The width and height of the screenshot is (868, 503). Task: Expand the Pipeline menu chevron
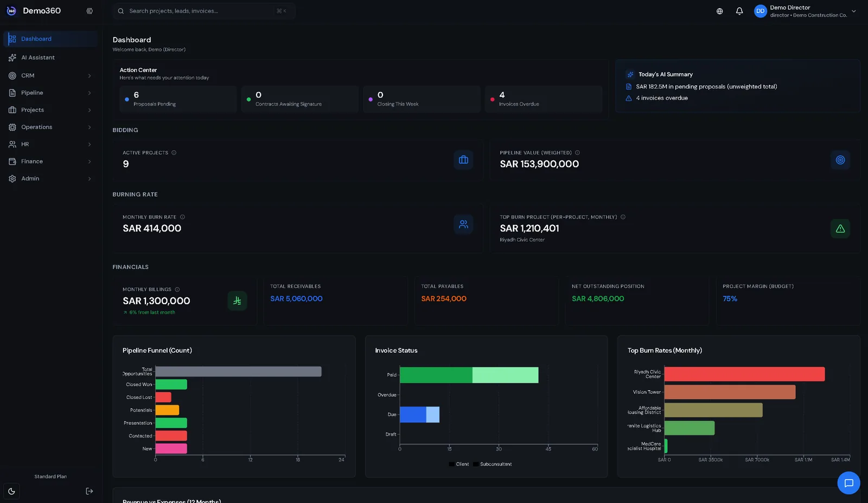(90, 93)
